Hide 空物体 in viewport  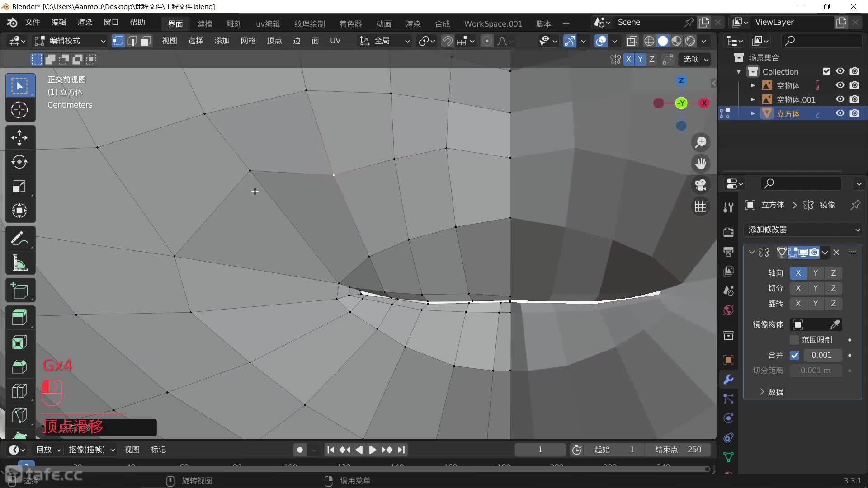840,85
